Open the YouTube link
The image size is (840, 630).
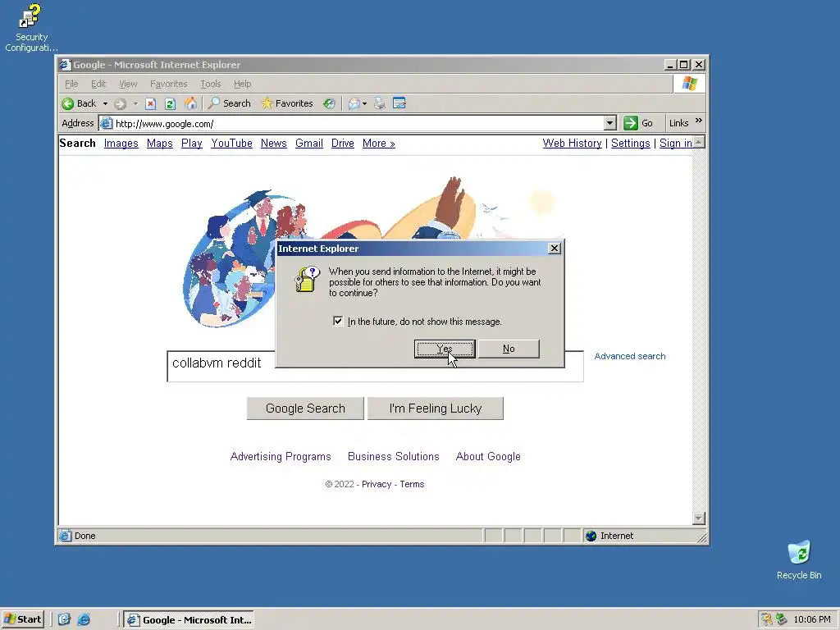[231, 144]
